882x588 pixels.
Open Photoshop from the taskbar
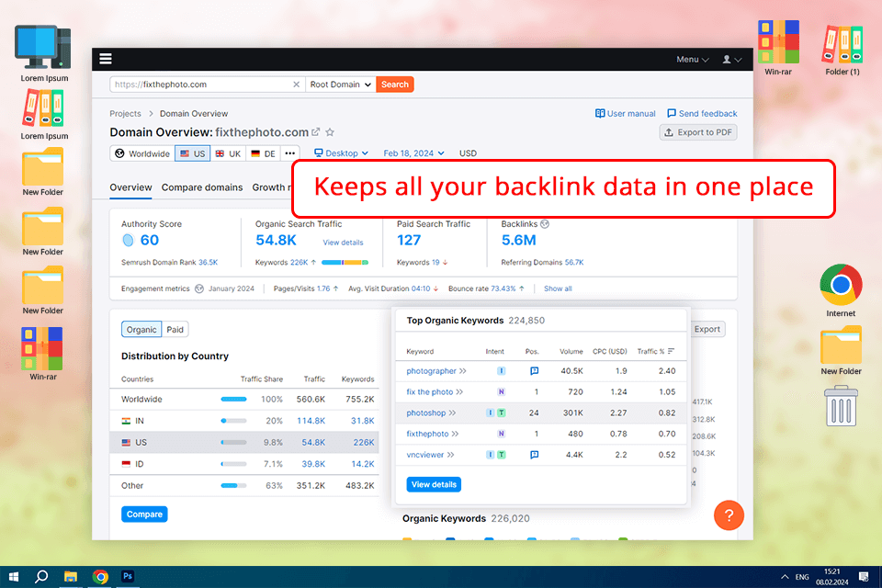[x=128, y=576]
